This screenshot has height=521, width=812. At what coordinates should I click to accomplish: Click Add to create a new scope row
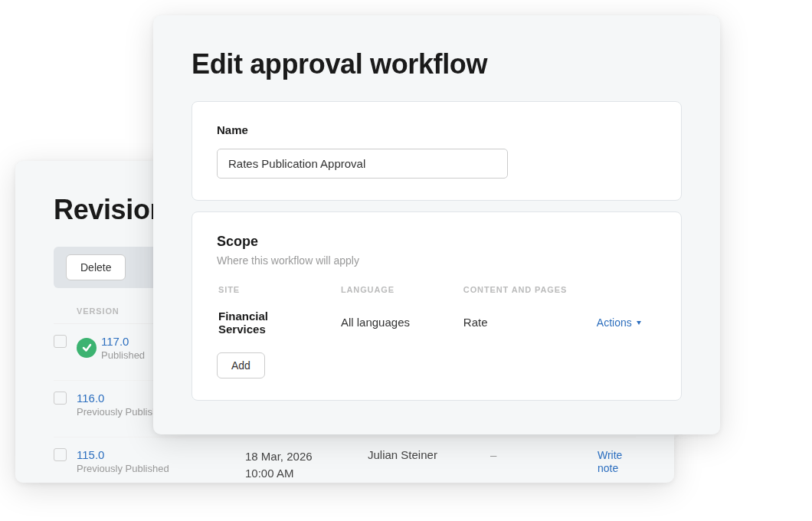pos(241,365)
